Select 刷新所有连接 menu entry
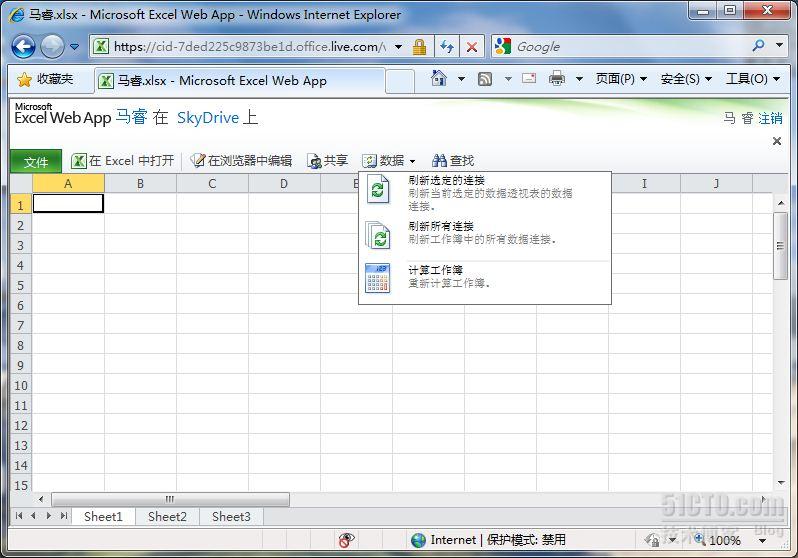This screenshot has height=558, width=798. click(485, 235)
